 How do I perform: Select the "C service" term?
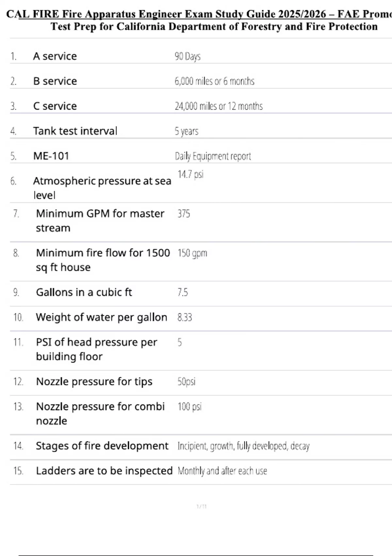click(55, 106)
